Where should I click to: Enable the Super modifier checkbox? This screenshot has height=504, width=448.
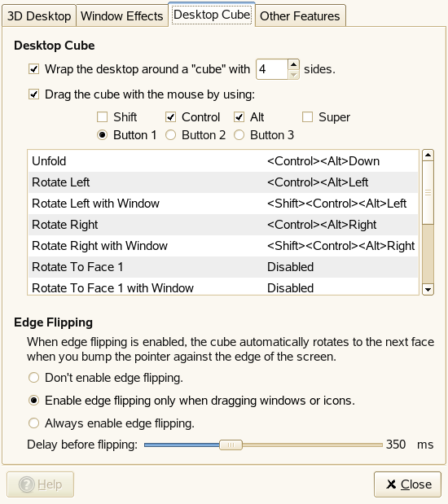[x=307, y=117]
